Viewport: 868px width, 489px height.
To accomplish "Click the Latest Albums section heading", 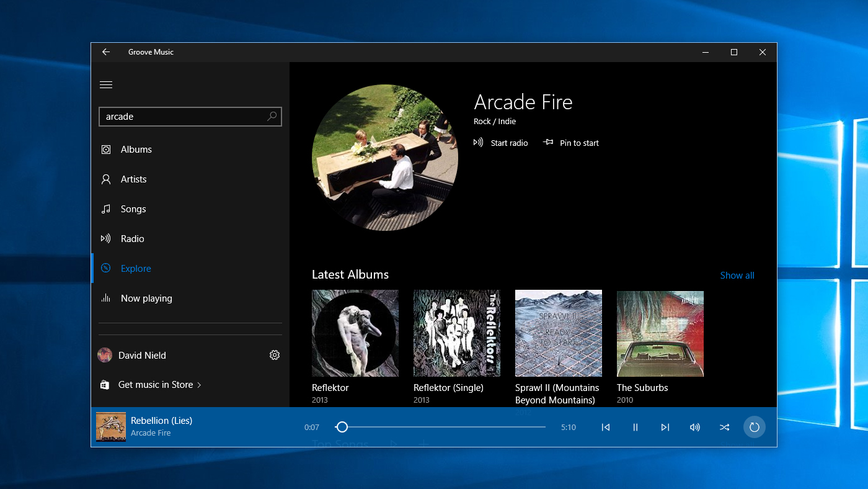I will pyautogui.click(x=350, y=274).
